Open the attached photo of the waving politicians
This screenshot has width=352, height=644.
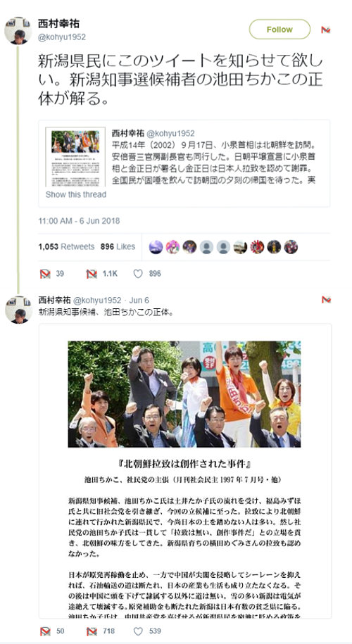[184, 394]
